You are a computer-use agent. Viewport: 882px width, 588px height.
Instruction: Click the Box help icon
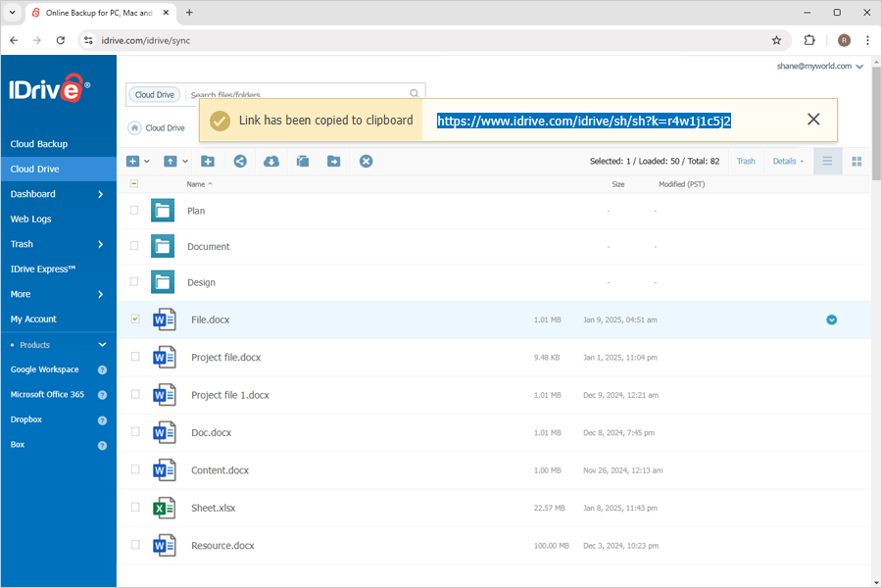click(102, 446)
